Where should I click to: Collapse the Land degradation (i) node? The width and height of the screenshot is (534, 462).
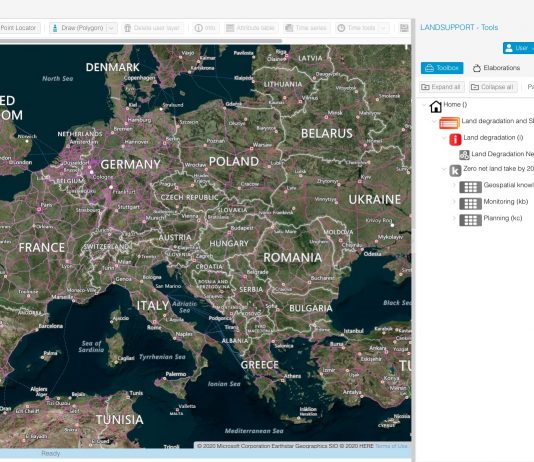[x=444, y=138]
